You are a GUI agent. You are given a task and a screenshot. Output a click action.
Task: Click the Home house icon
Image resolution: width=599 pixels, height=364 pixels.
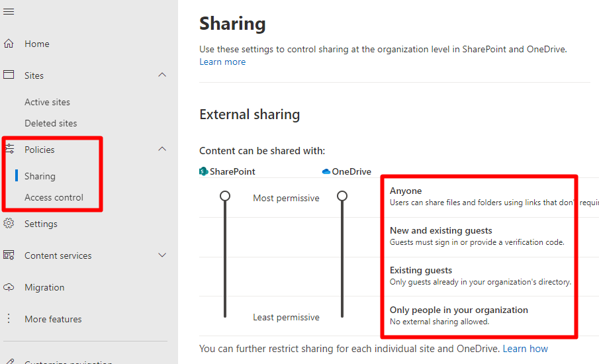click(x=9, y=44)
